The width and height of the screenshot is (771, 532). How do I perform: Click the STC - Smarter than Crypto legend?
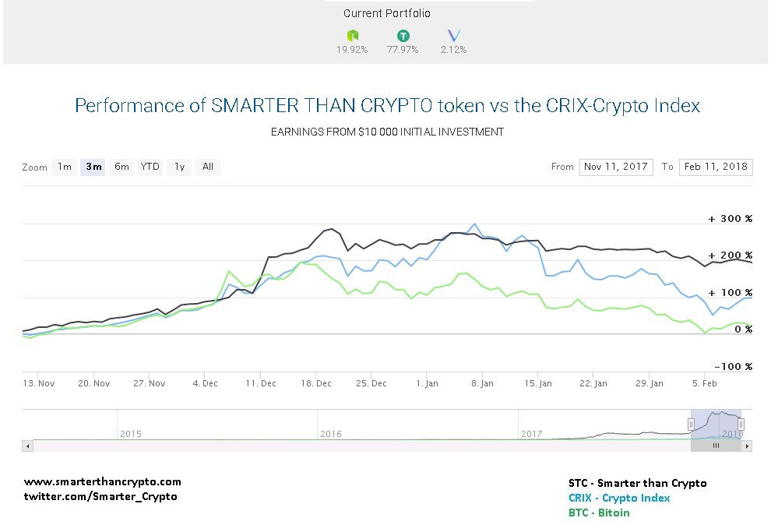[638, 484]
